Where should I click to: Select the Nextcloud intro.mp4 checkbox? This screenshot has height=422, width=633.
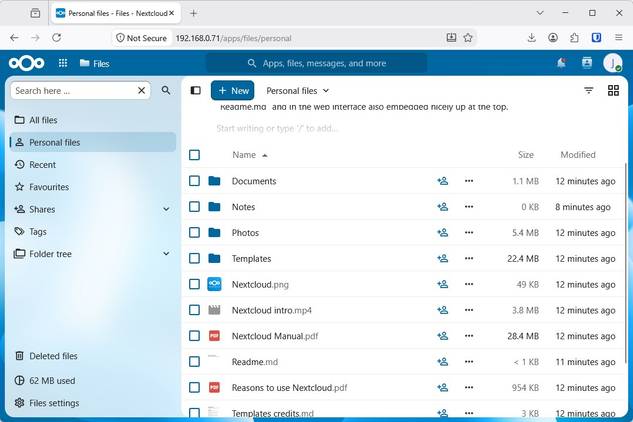pyautogui.click(x=195, y=310)
